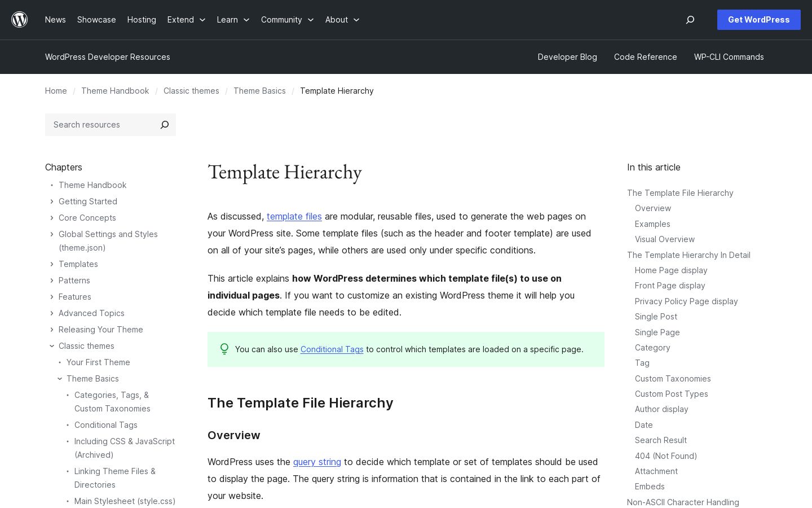This screenshot has width=812, height=508.
Task: Open Linking Theme Files & Directories
Action: click(115, 478)
